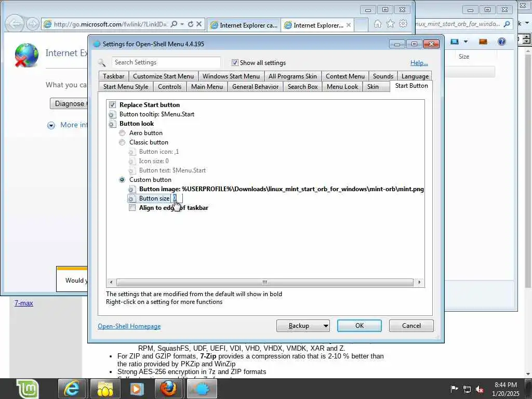This screenshot has height=399, width=532.
Task: Click OK to apply settings
Action: 360,326
